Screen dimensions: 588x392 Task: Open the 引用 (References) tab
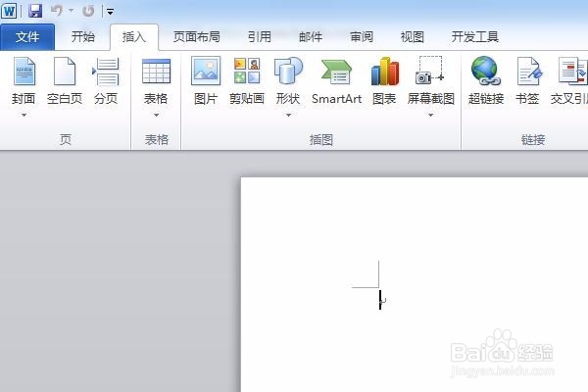(x=259, y=37)
